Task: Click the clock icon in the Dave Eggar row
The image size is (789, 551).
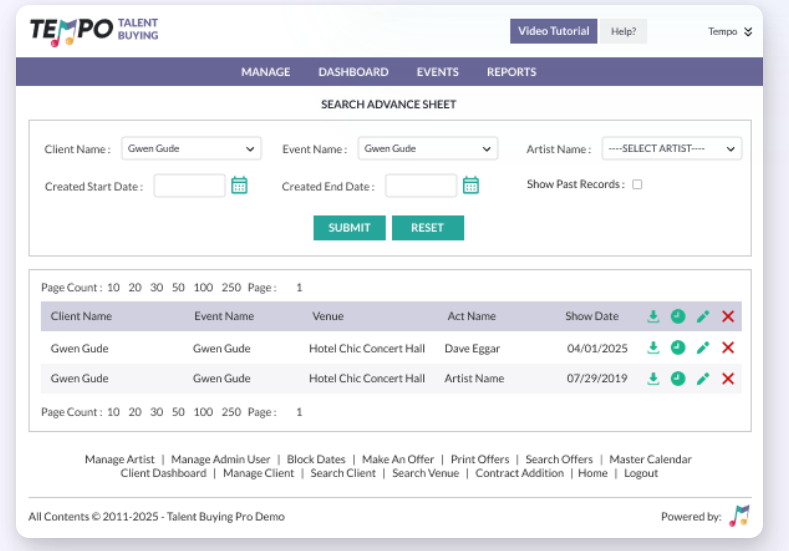Action: (678, 348)
